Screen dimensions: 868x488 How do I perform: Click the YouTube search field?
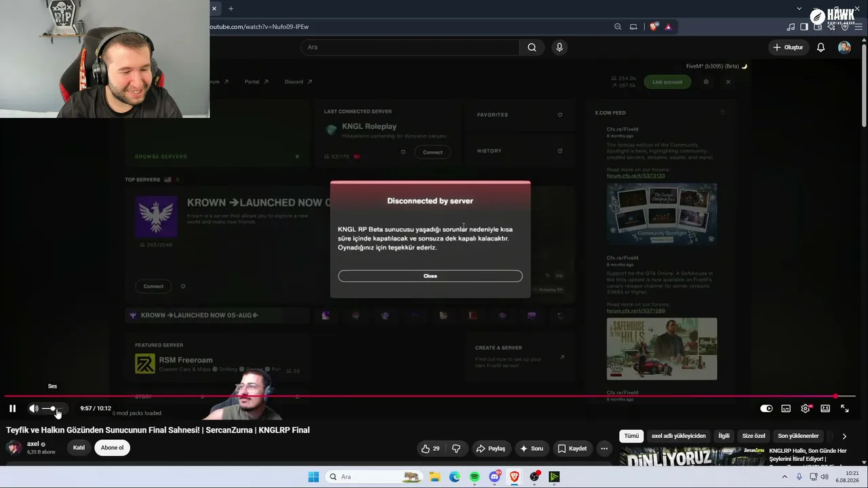409,47
